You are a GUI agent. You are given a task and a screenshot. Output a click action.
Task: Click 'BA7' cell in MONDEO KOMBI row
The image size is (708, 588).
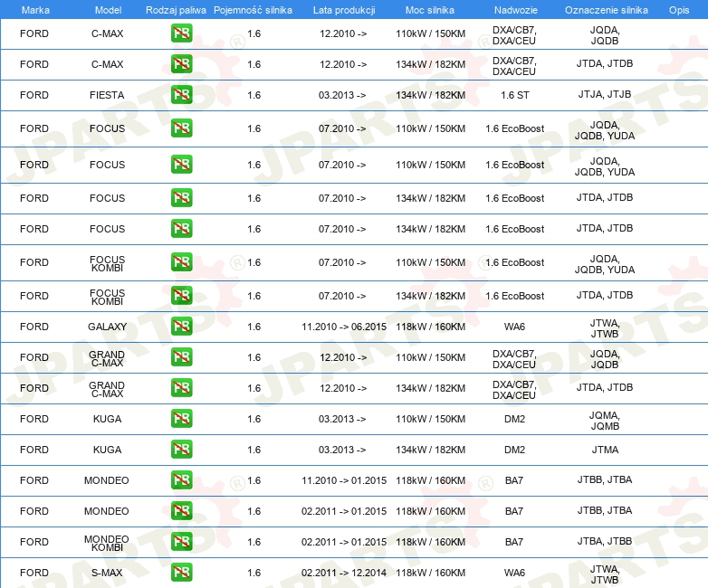514,542
